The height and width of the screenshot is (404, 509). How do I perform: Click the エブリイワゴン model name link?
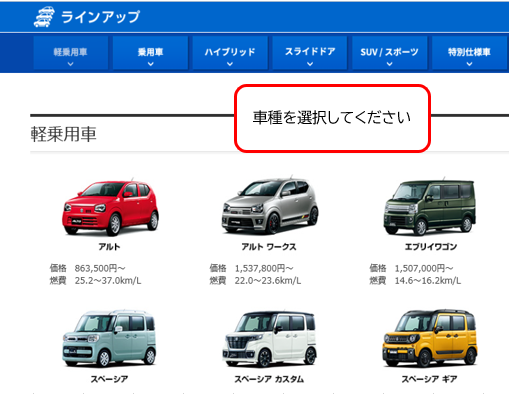tap(430, 247)
